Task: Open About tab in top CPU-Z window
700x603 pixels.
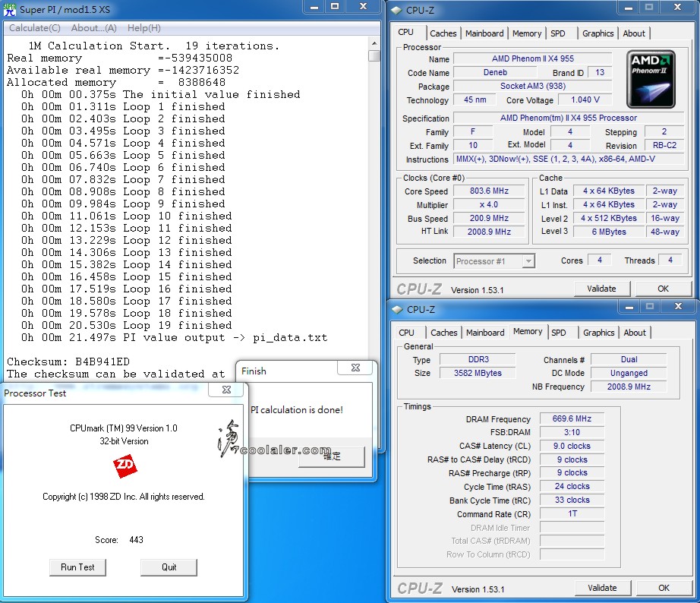Action: (634, 33)
